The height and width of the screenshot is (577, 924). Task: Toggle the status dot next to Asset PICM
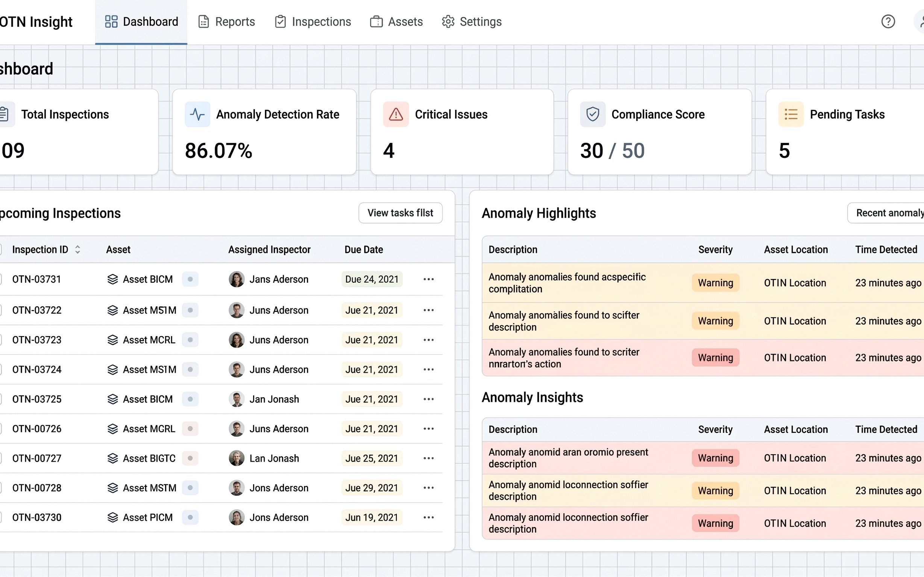[x=190, y=517]
